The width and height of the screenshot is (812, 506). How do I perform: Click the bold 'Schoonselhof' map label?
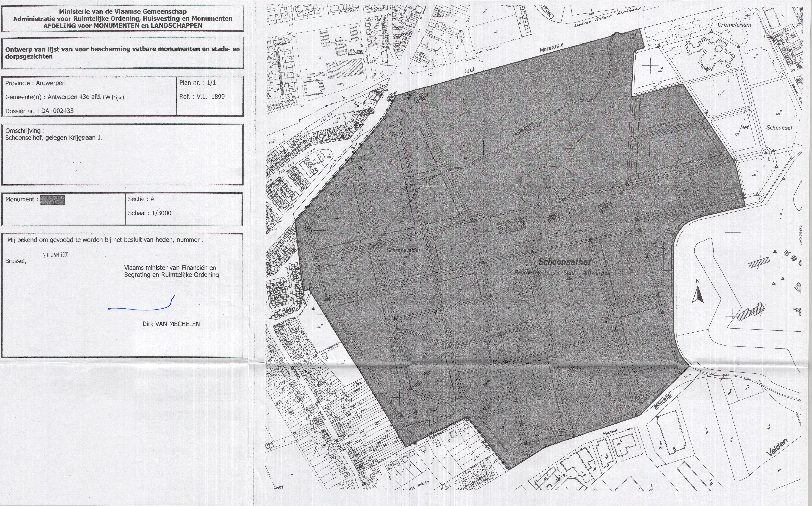click(565, 262)
